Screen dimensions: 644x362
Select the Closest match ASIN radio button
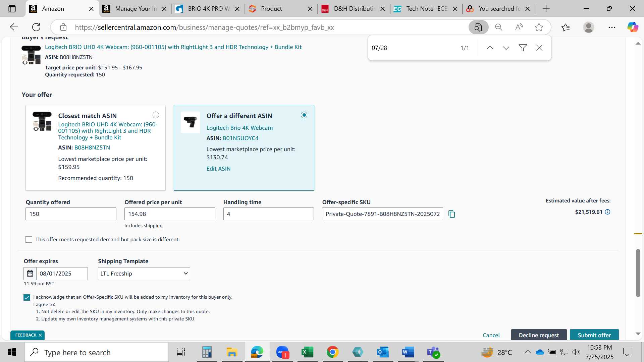(x=156, y=115)
